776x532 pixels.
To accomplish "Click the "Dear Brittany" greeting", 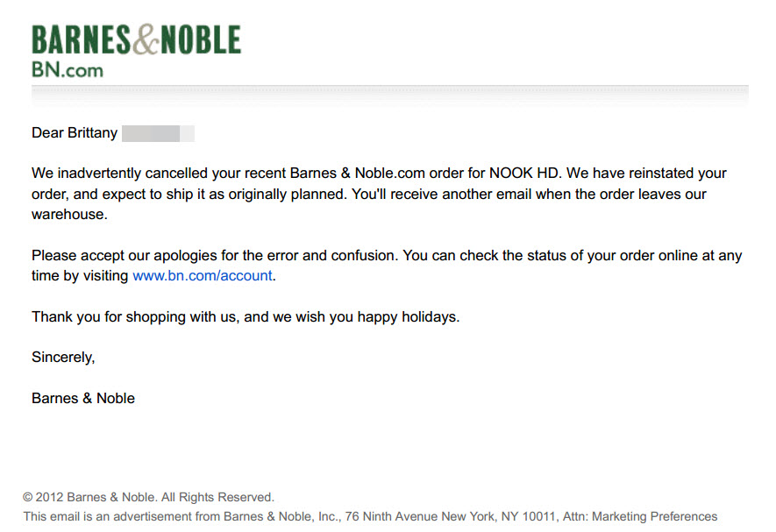I will point(73,133).
